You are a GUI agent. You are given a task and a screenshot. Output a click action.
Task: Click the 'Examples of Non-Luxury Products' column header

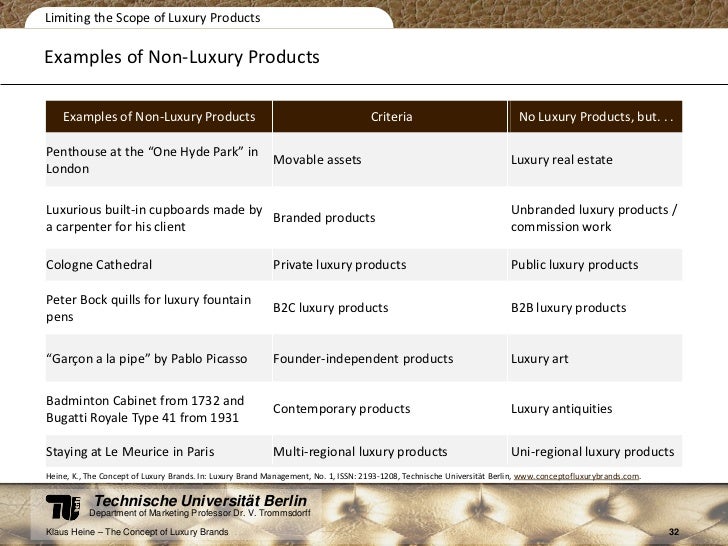pos(159,117)
